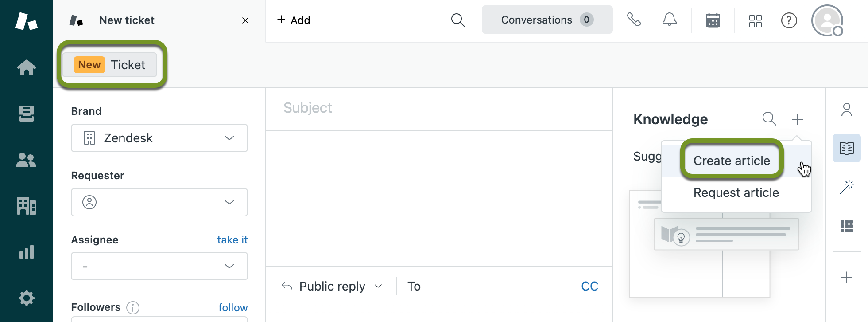The width and height of the screenshot is (868, 322).
Task: Open Admin settings gear icon
Action: (27, 298)
